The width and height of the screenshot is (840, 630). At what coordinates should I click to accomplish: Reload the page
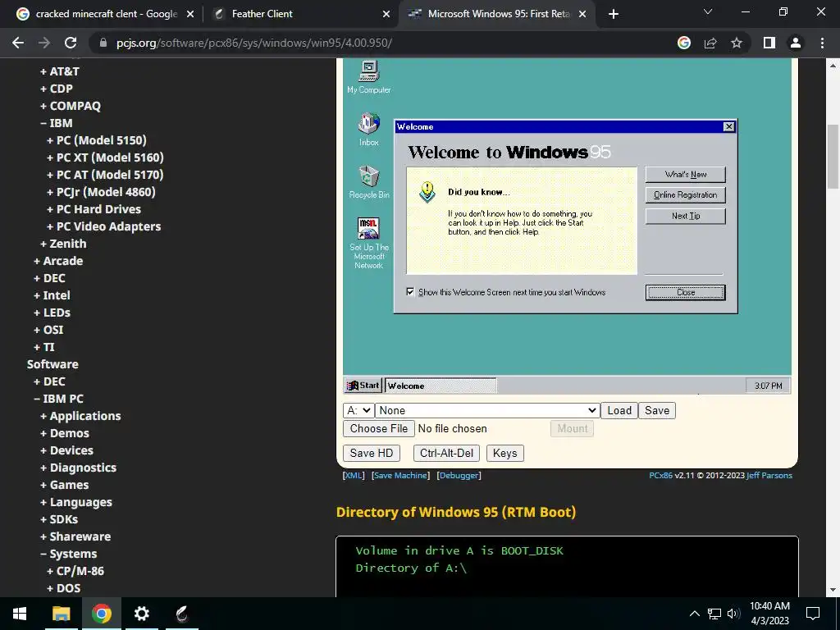click(x=71, y=43)
